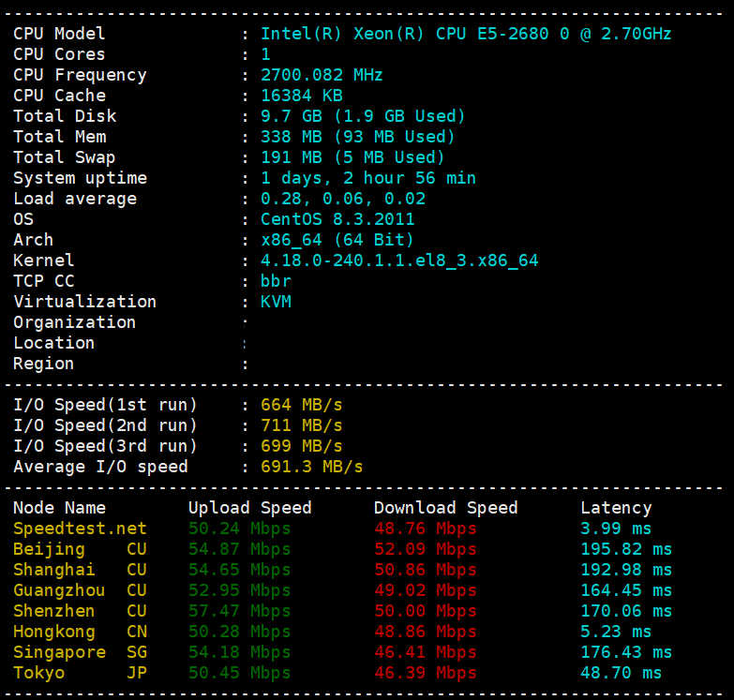This screenshot has height=700, width=734.
Task: Select the CPU Frequency value 2700.082 MHz
Action: pyautogui.click(x=322, y=75)
